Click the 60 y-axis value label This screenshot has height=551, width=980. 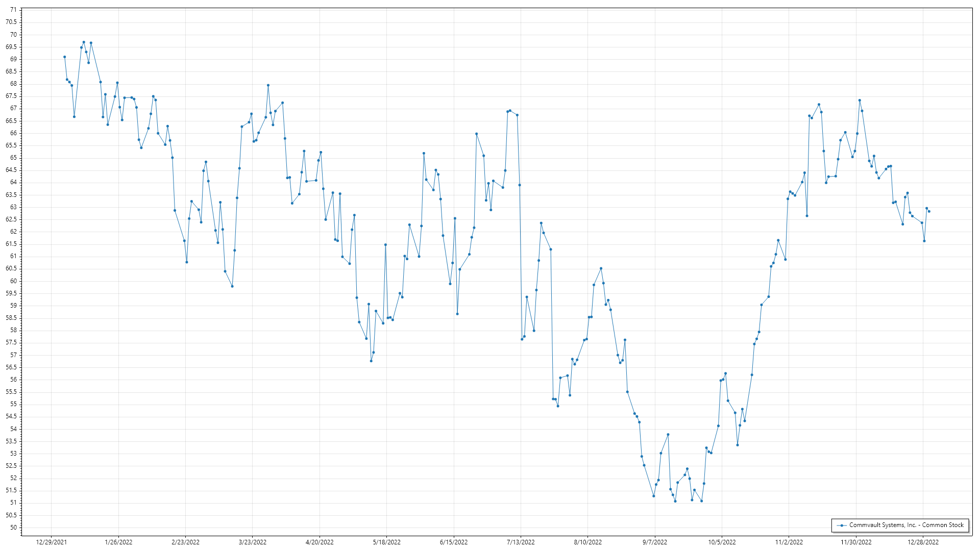tap(13, 281)
